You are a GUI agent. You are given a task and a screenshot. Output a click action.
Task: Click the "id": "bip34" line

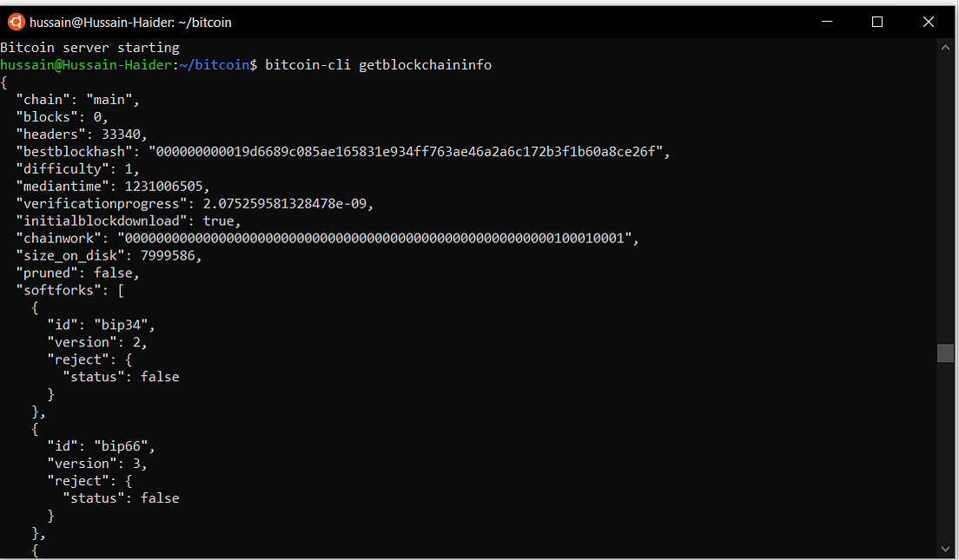[x=101, y=325]
